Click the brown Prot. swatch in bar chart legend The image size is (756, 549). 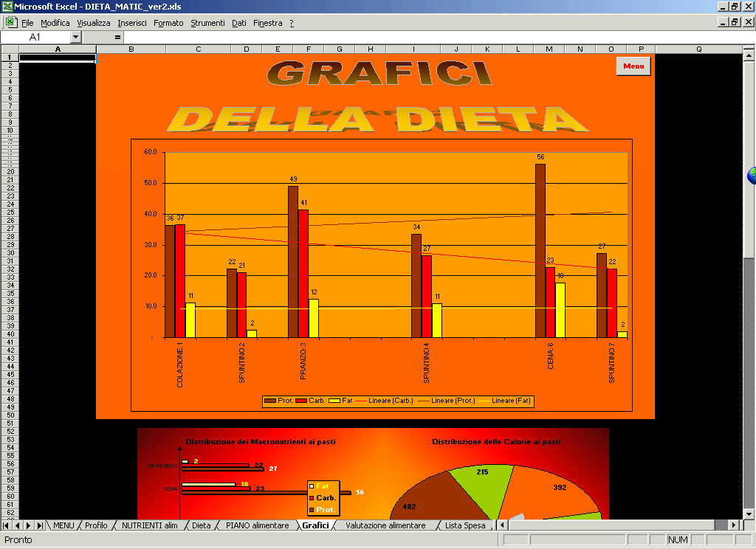coord(270,401)
